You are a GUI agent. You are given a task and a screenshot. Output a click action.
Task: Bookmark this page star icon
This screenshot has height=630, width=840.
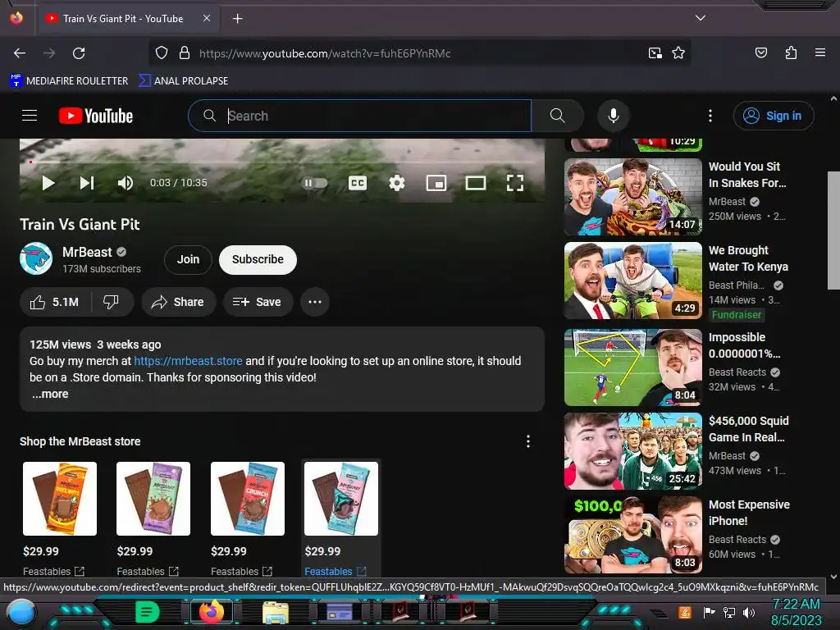[x=678, y=53]
